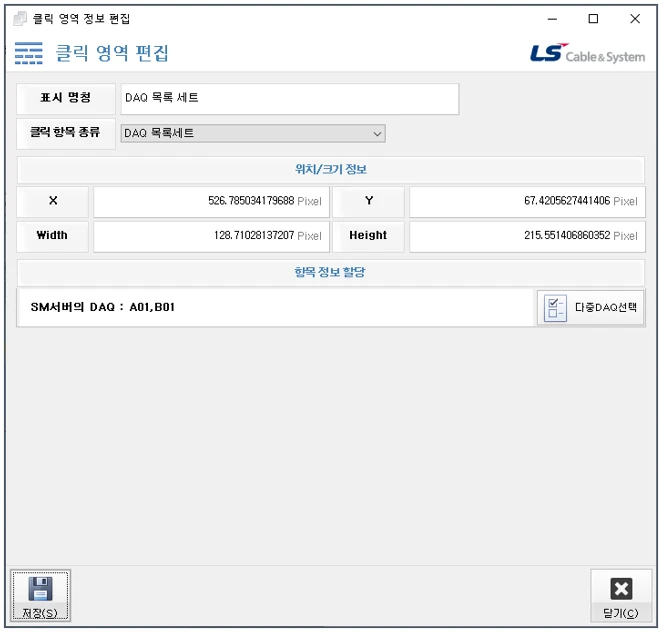Click the Width label
This screenshot has height=634, width=664.
(52, 235)
